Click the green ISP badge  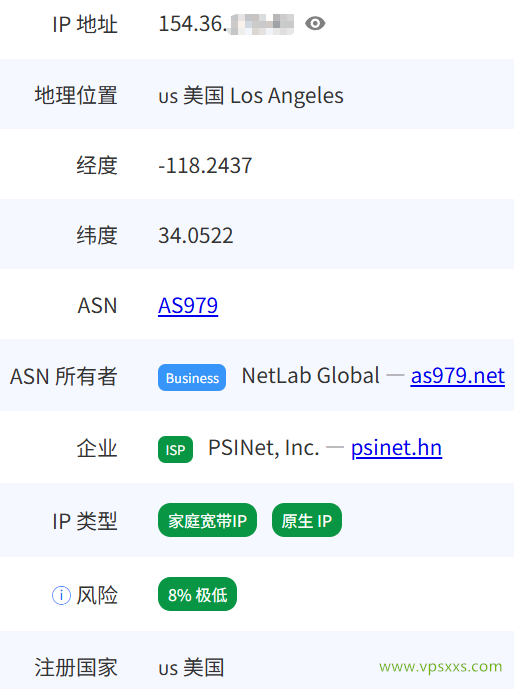click(175, 450)
